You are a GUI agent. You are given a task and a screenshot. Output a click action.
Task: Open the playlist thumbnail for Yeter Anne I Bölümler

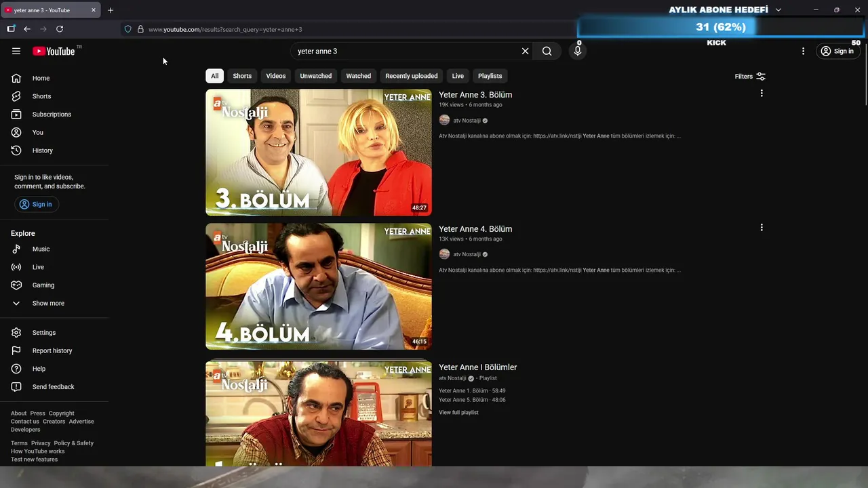tap(319, 413)
